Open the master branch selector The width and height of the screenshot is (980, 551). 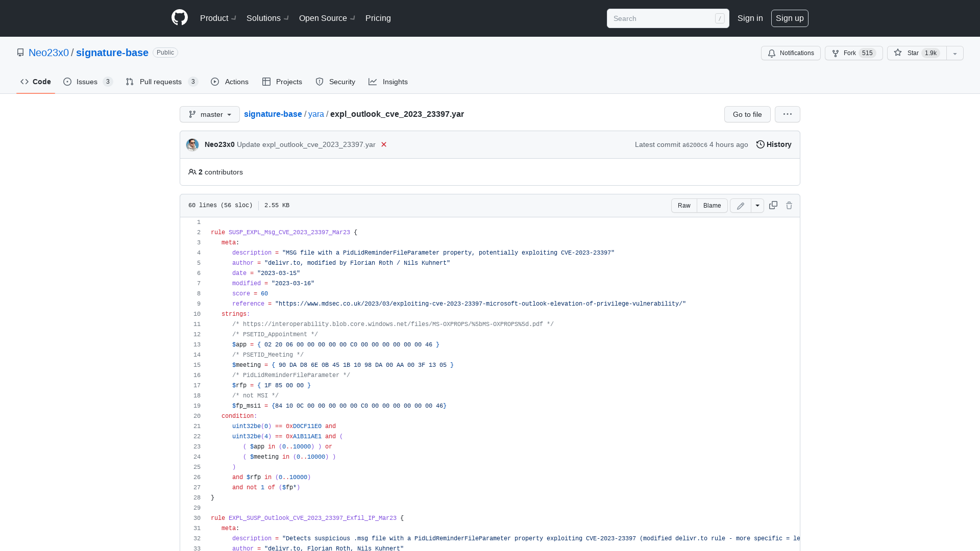point(210,114)
